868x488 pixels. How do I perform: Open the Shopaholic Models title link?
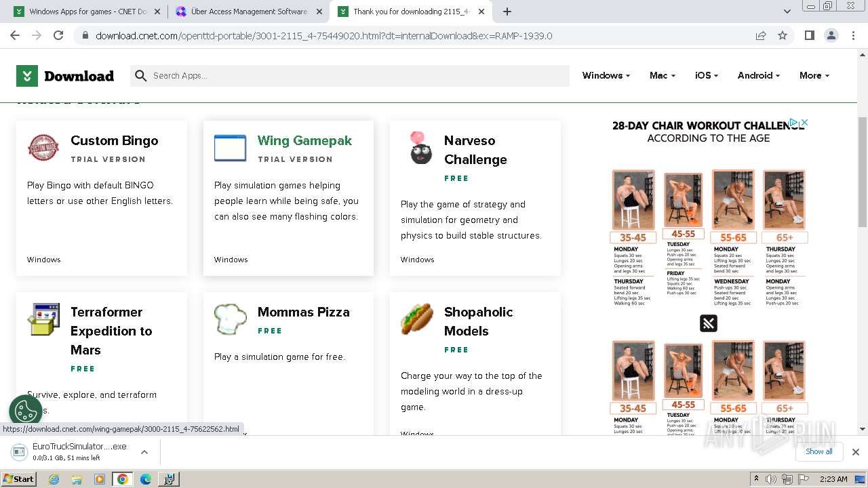478,321
